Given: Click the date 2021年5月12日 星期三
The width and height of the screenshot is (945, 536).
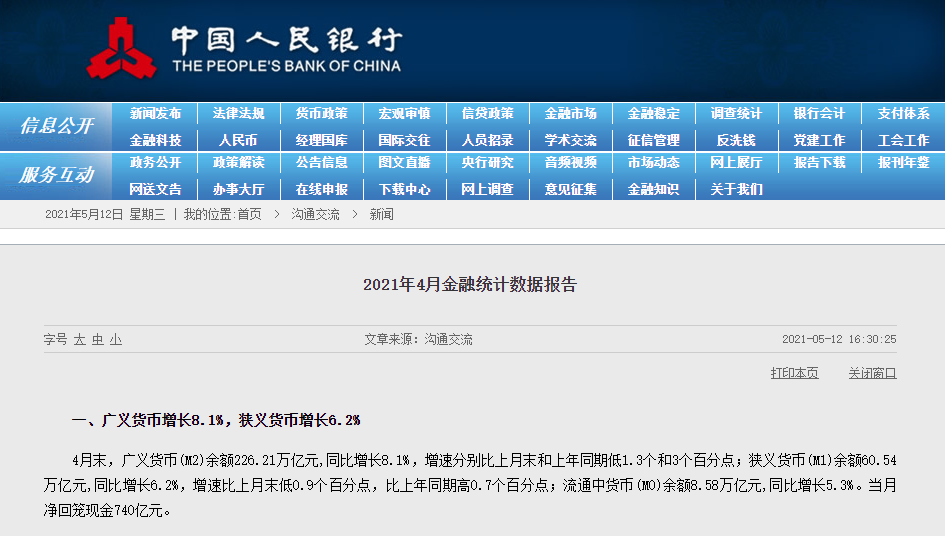Looking at the screenshot, I should 105,215.
